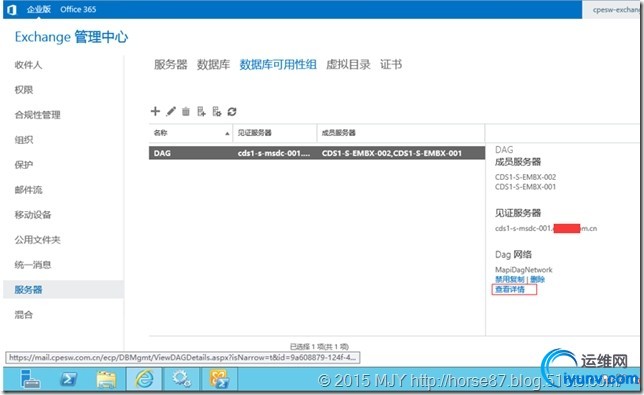Viewport: 644px width, 395px height.
Task: Click the add (plus) DAG icon
Action: click(x=155, y=111)
